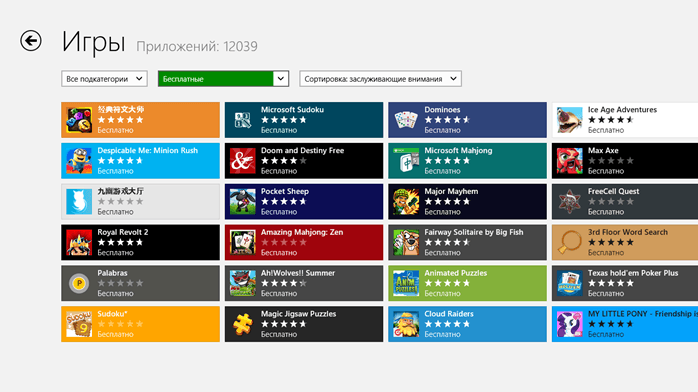Open Palabras coin icon
The width and height of the screenshot is (698, 392).
tap(79, 283)
